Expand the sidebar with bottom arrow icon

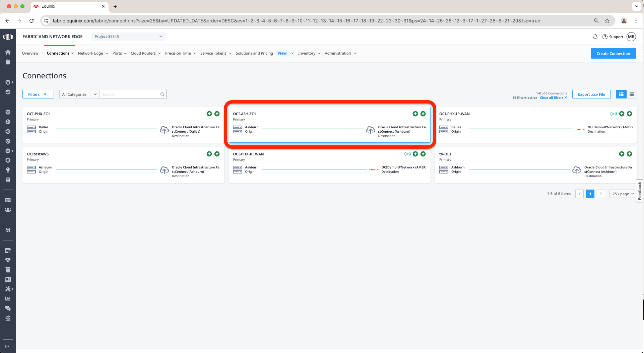coord(7,346)
